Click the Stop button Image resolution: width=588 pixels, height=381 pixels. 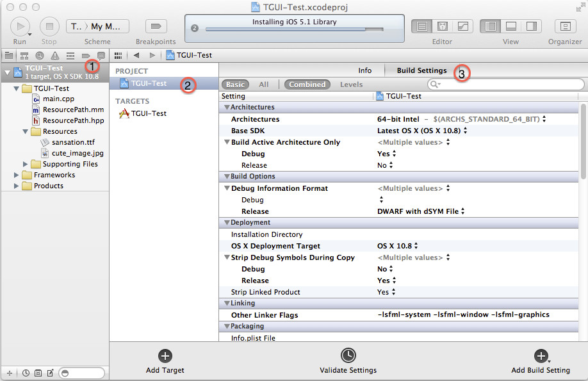[x=49, y=27]
